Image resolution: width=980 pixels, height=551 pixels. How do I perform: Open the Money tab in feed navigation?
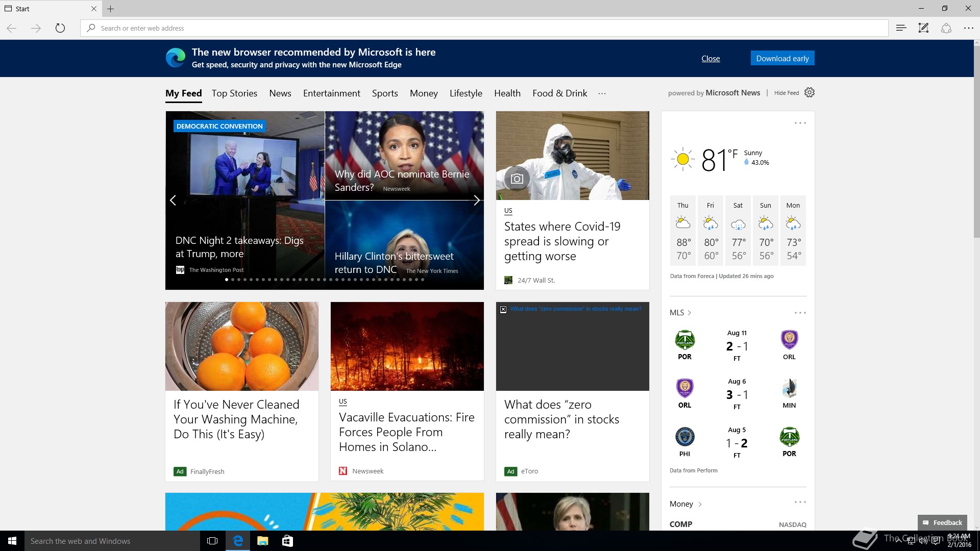(424, 93)
